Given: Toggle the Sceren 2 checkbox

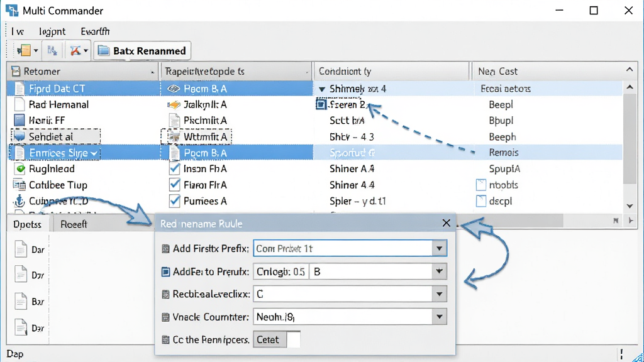Looking at the screenshot, I should [321, 104].
